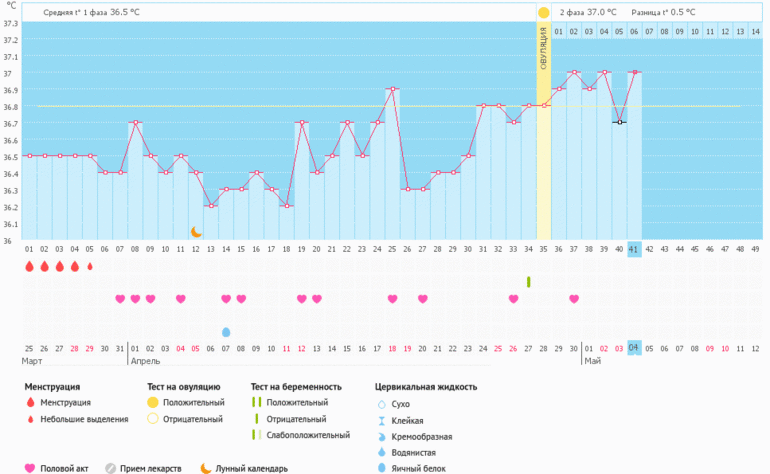Viewport: 770px width, 474px height.
Task: Click the crescent moon icon on day 12
Action: [197, 232]
